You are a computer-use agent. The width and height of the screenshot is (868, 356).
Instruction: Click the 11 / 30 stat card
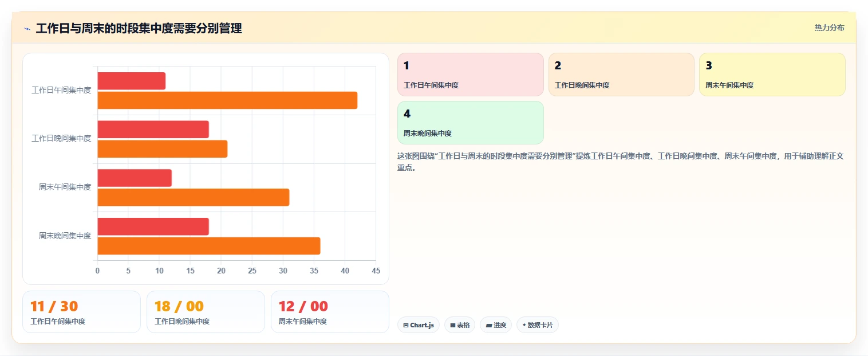tap(81, 312)
